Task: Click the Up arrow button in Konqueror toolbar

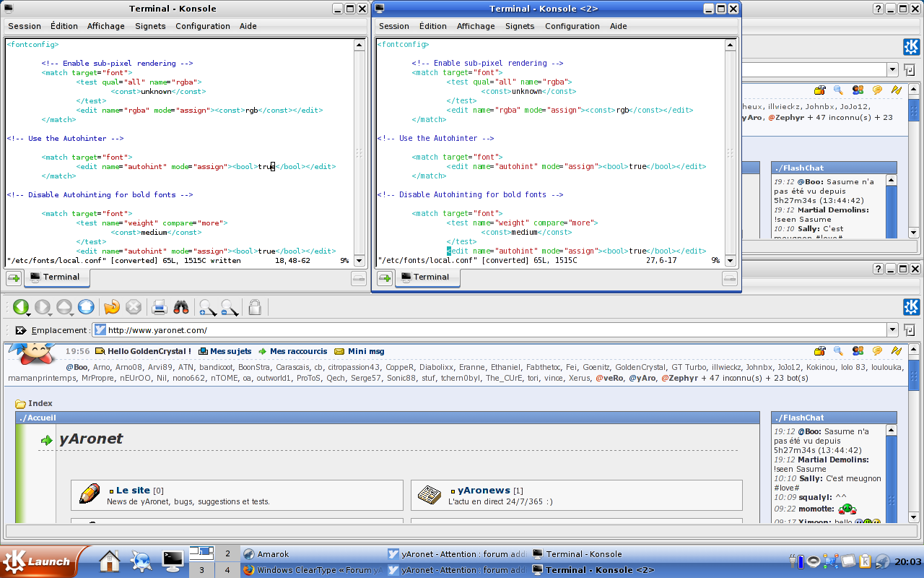Action: click(x=64, y=307)
